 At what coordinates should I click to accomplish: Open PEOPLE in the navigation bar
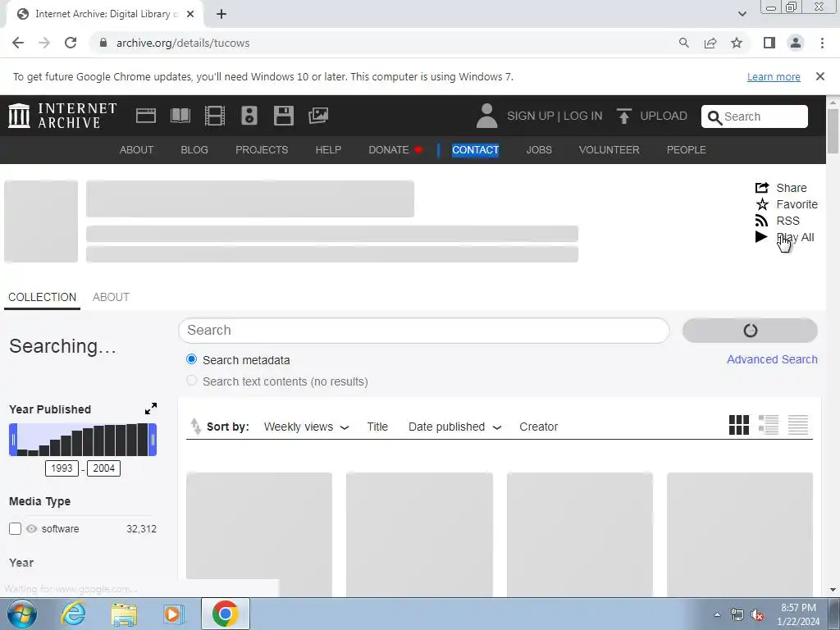point(687,150)
